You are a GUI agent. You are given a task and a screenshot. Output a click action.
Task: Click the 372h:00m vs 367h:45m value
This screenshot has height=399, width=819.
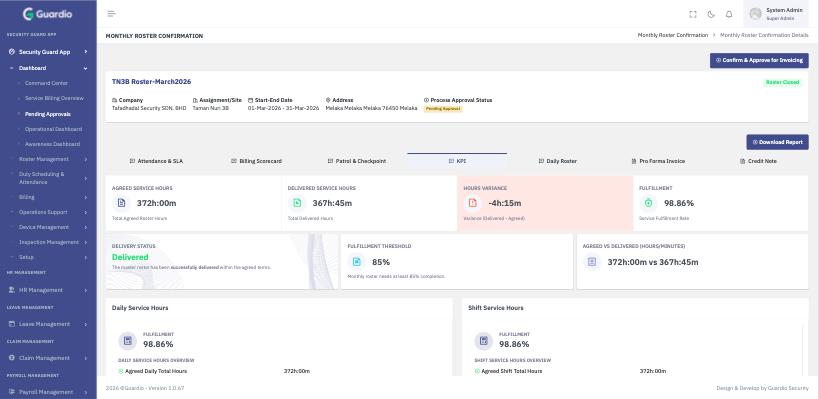pos(653,262)
